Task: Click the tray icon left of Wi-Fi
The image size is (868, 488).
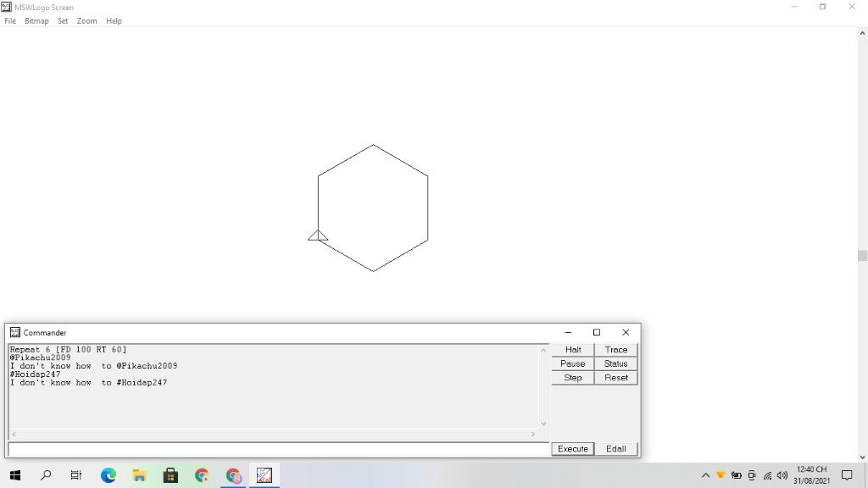Action: [752, 475]
